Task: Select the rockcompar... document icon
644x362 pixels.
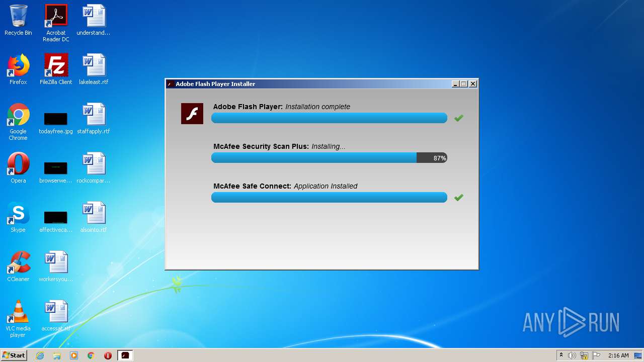Action: tap(94, 168)
